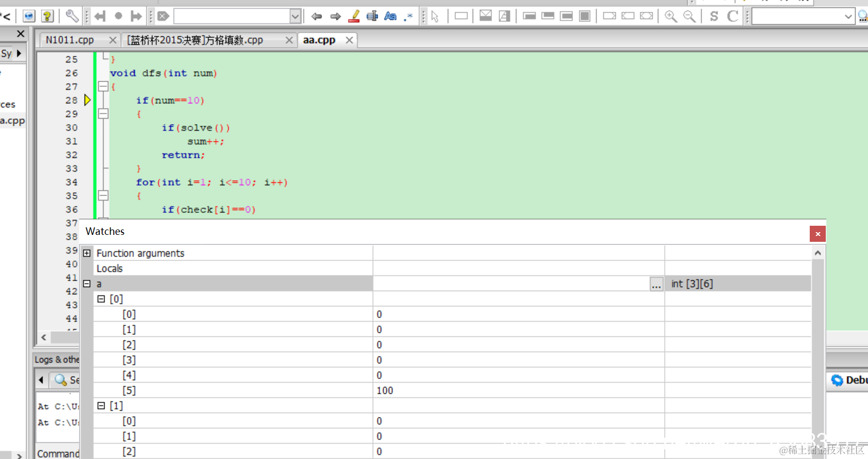
Task: Click the value 100 cell
Action: pyautogui.click(x=518, y=391)
